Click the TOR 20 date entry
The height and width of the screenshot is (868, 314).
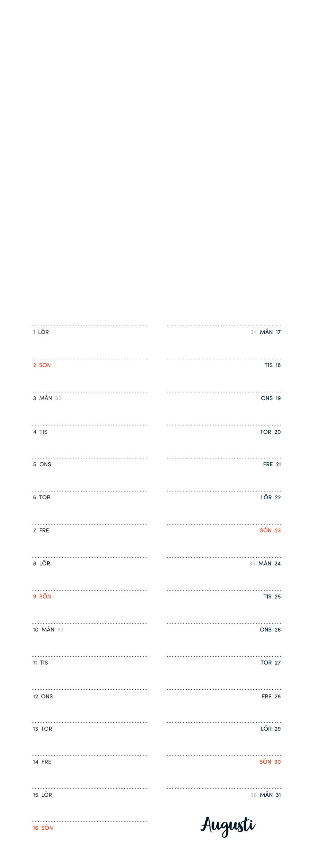(x=270, y=432)
